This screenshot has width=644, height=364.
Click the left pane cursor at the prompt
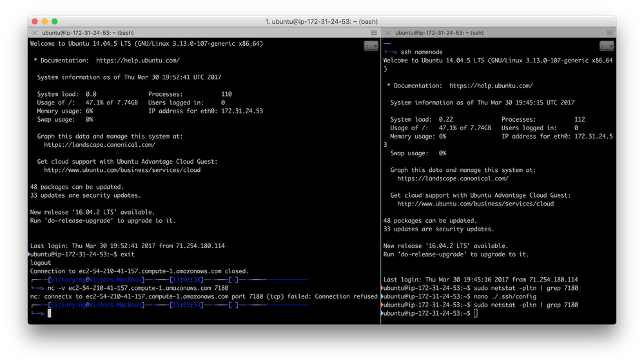49,314
